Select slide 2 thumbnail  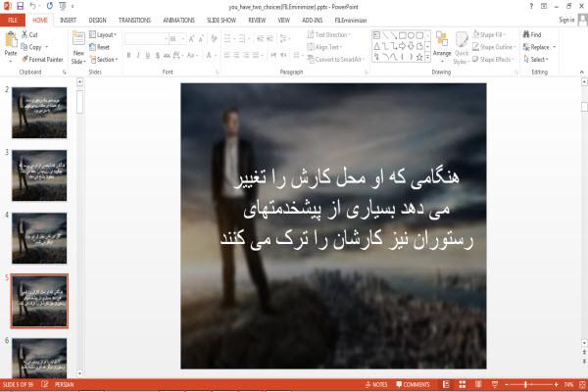[x=39, y=113]
